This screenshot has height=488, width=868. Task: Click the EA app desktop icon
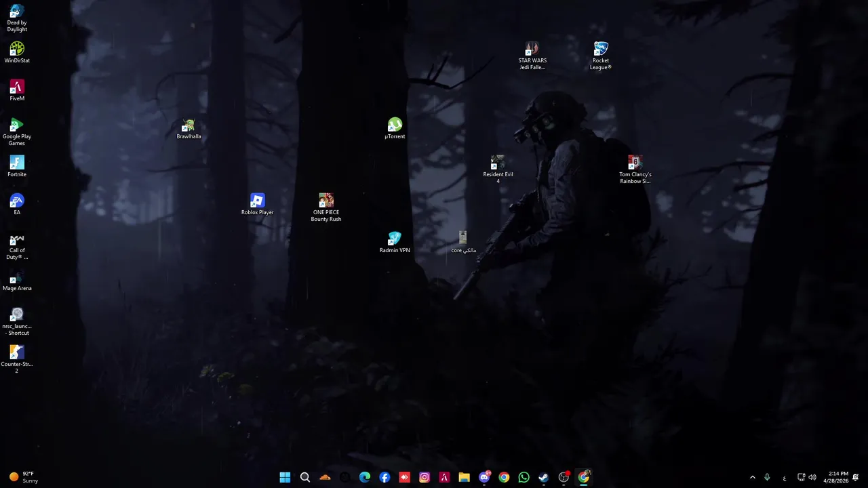[17, 205]
